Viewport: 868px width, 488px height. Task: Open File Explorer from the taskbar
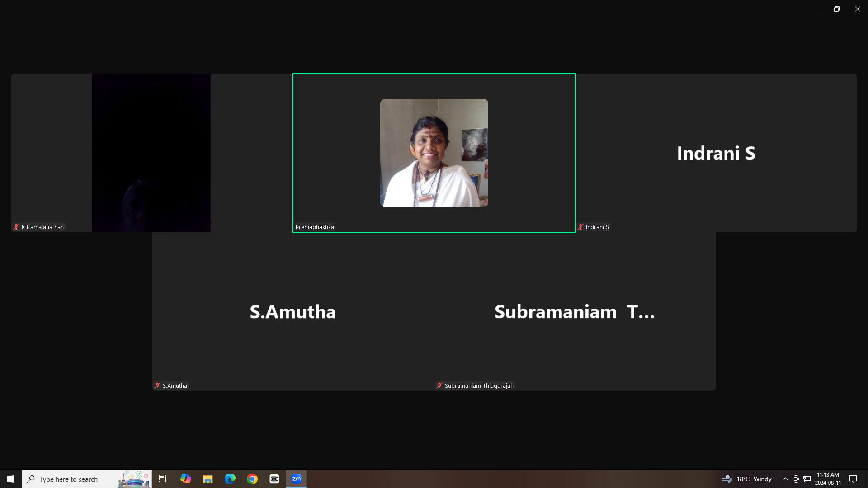tap(208, 479)
